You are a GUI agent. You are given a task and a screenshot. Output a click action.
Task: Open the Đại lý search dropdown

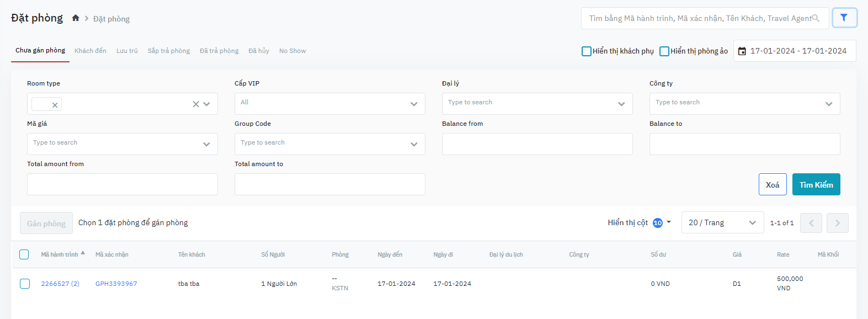[621, 104]
